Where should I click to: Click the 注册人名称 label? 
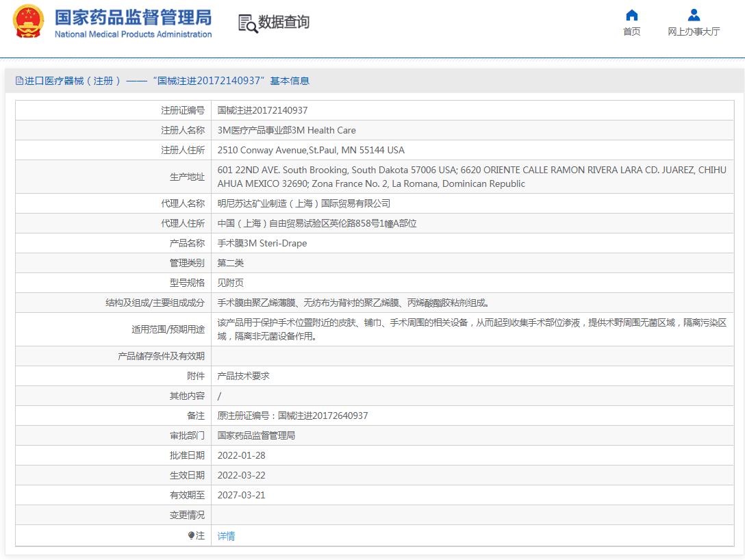(183, 130)
